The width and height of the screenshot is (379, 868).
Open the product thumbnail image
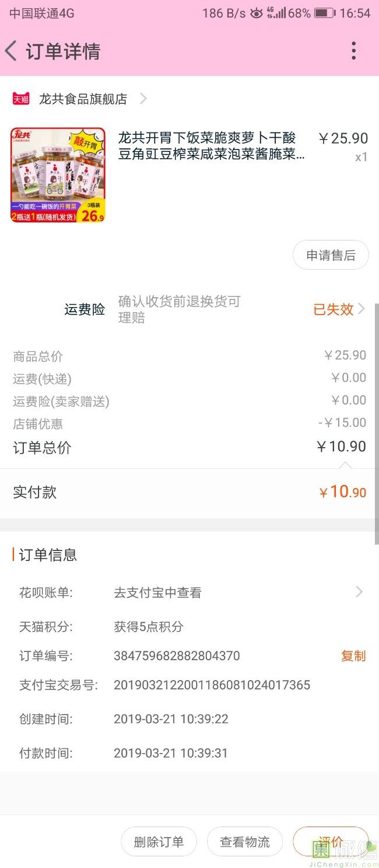pos(58,175)
